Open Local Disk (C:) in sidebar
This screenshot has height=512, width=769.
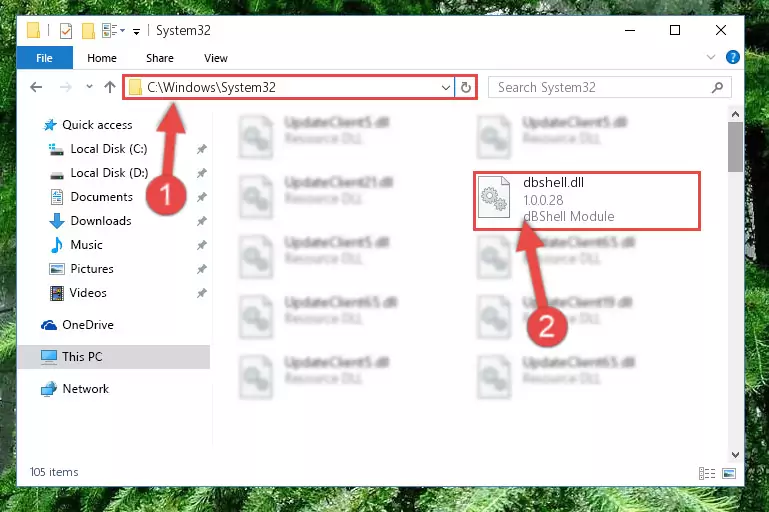tap(109, 149)
